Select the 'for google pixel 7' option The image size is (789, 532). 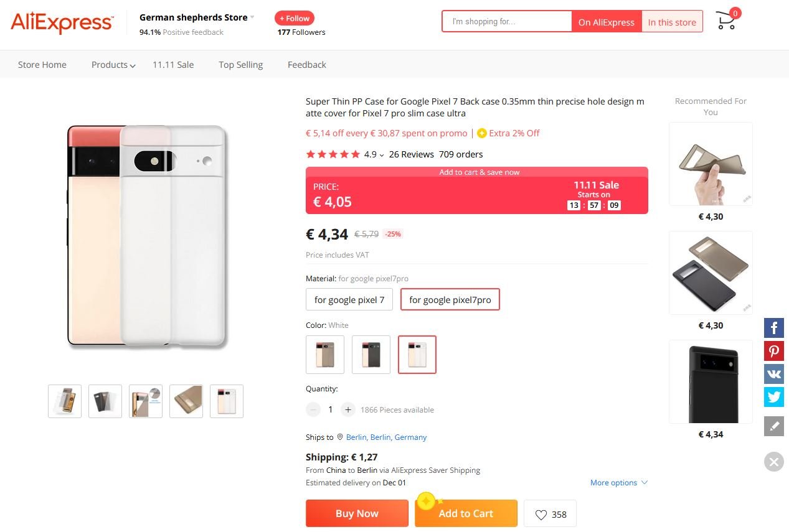pos(349,299)
